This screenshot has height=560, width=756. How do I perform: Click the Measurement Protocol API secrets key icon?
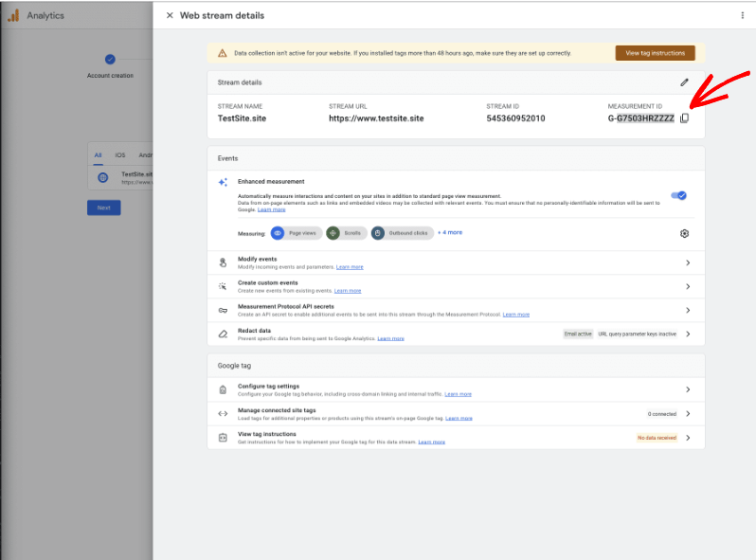coord(223,310)
